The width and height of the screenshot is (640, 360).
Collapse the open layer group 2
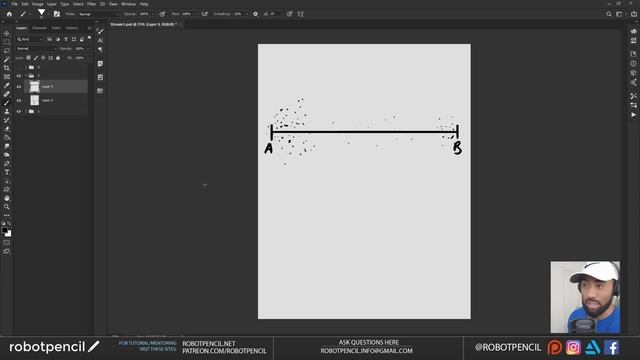[26, 76]
